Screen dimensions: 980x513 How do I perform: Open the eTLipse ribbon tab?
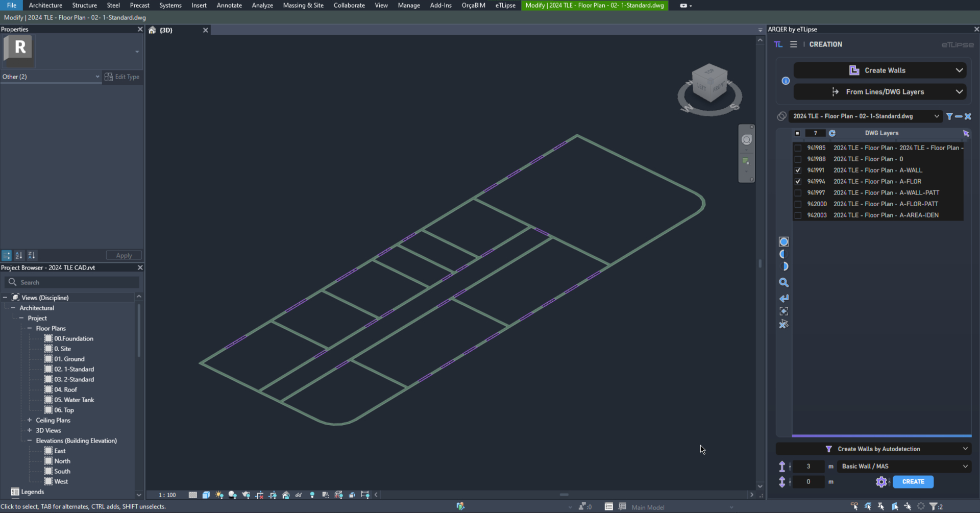click(505, 5)
